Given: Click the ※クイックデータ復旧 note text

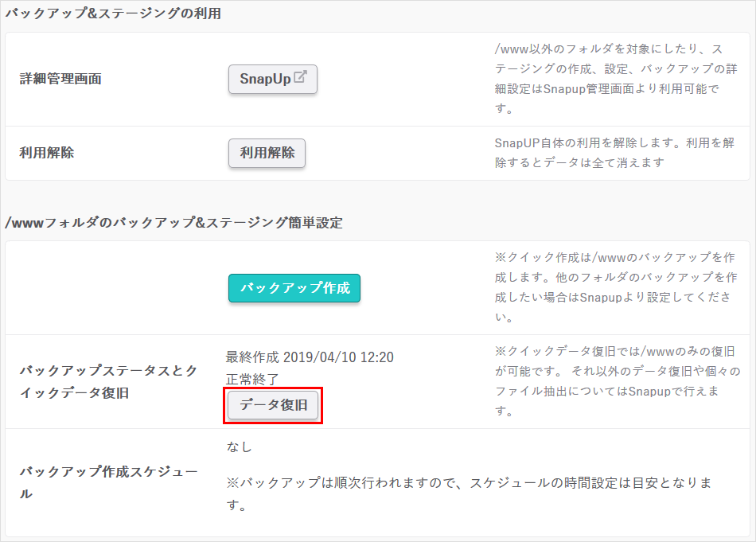Looking at the screenshot, I should pos(614,381).
